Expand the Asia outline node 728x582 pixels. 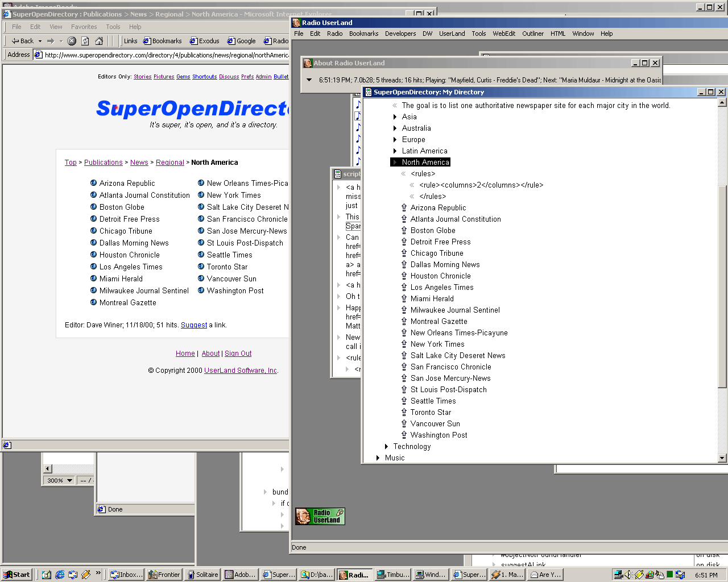pos(395,117)
